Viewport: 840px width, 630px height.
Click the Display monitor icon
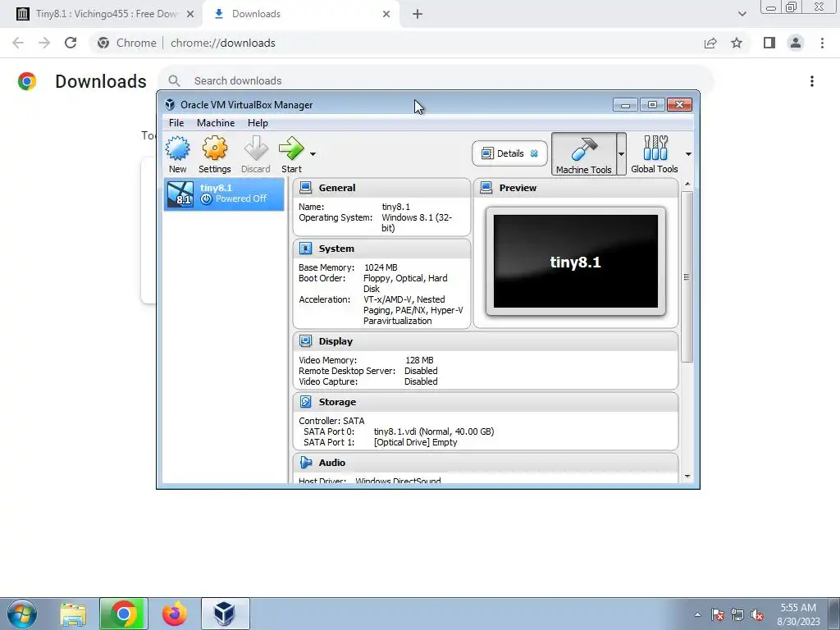tap(305, 341)
